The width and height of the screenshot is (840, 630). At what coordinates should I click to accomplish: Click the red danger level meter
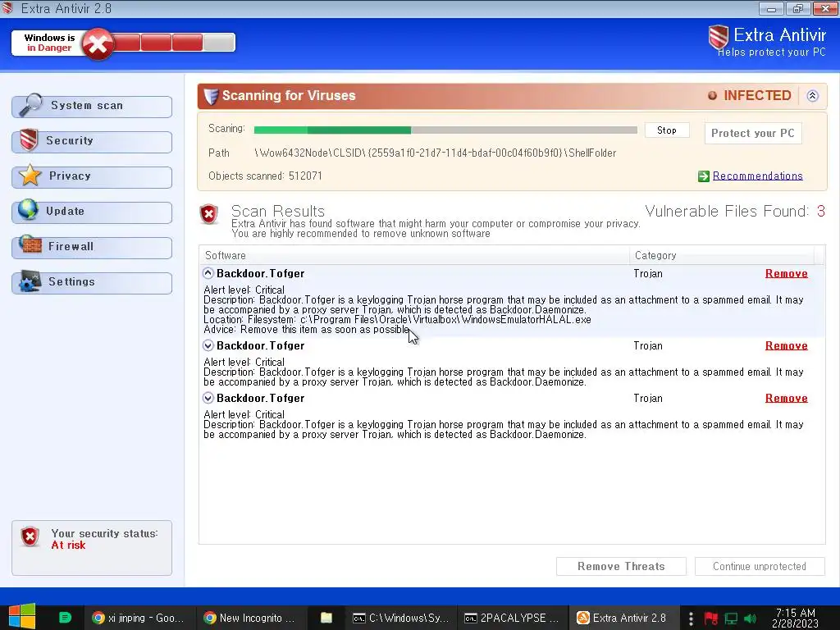[x=172, y=43]
